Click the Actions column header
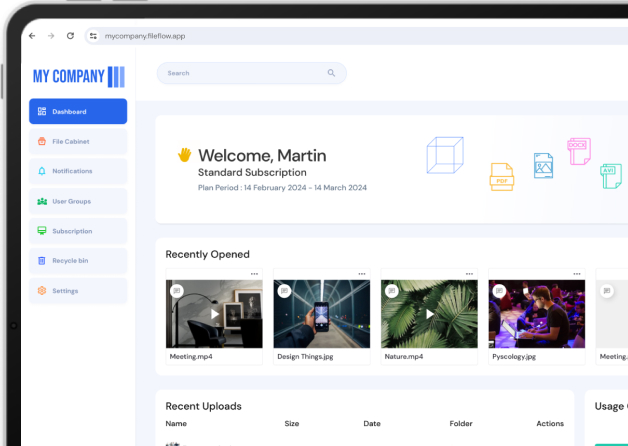 click(x=550, y=423)
